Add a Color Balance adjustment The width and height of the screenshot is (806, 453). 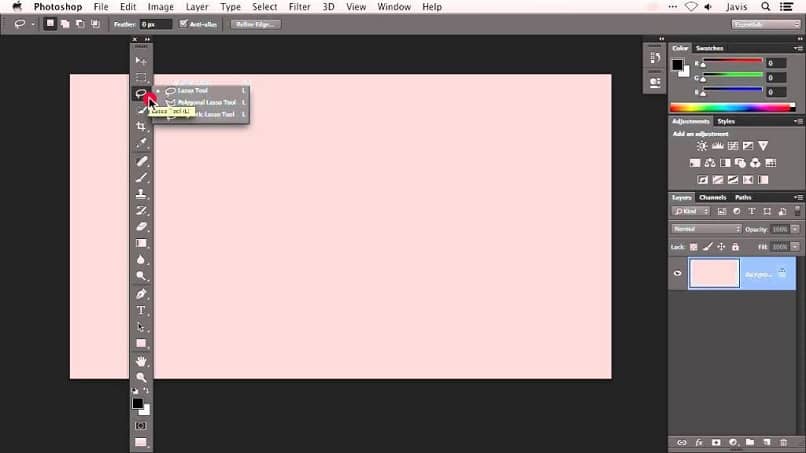(x=710, y=163)
